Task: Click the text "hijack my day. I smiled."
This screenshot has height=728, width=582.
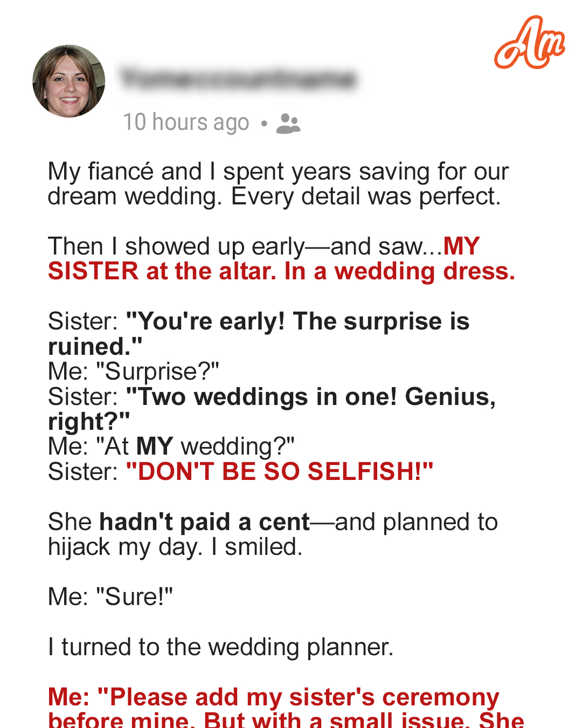Action: tap(175, 547)
